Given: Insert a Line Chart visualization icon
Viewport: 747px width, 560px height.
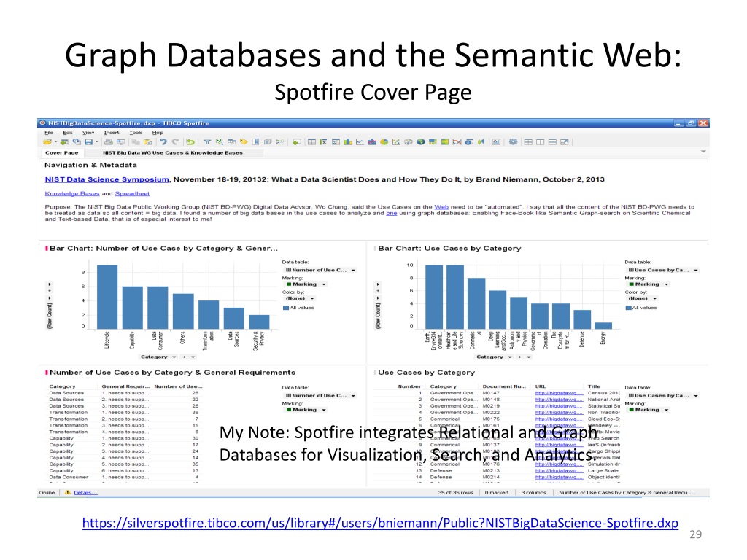Looking at the screenshot, I should [x=360, y=142].
